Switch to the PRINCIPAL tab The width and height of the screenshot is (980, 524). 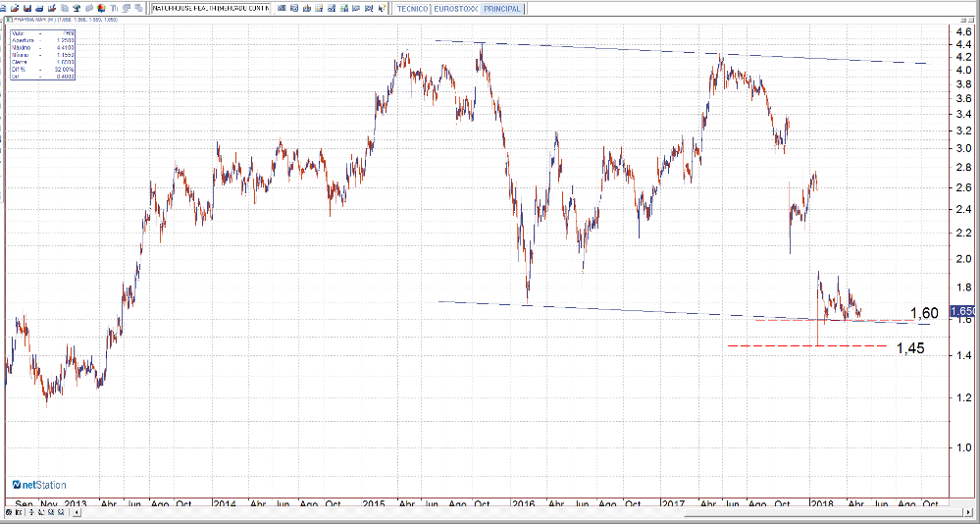tap(502, 9)
